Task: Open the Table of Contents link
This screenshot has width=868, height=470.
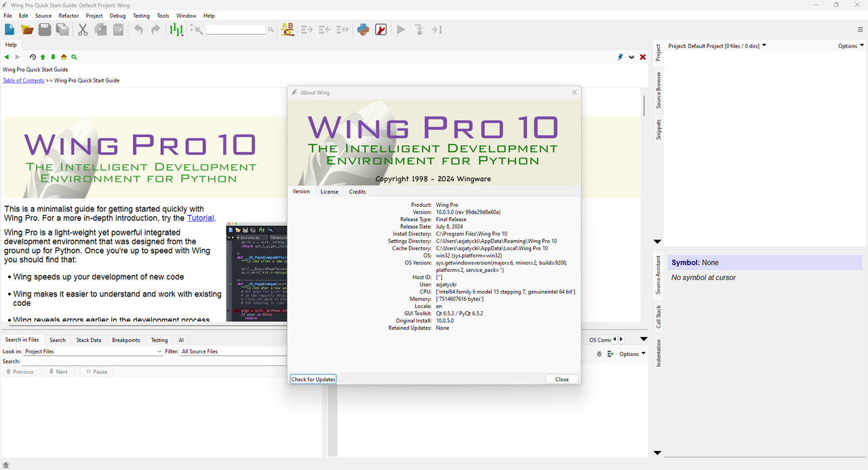Action: pos(24,80)
